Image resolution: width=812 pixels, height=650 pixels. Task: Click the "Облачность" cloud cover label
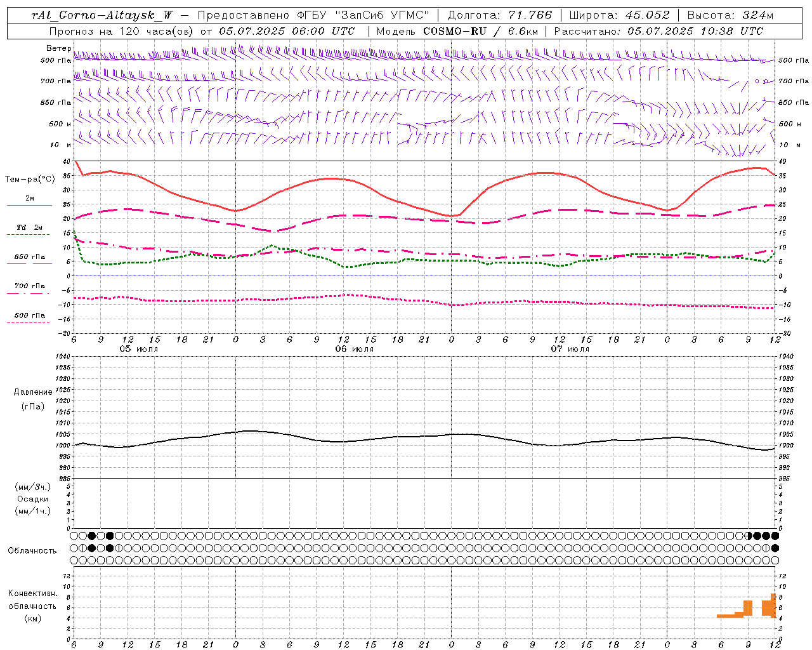[32, 551]
